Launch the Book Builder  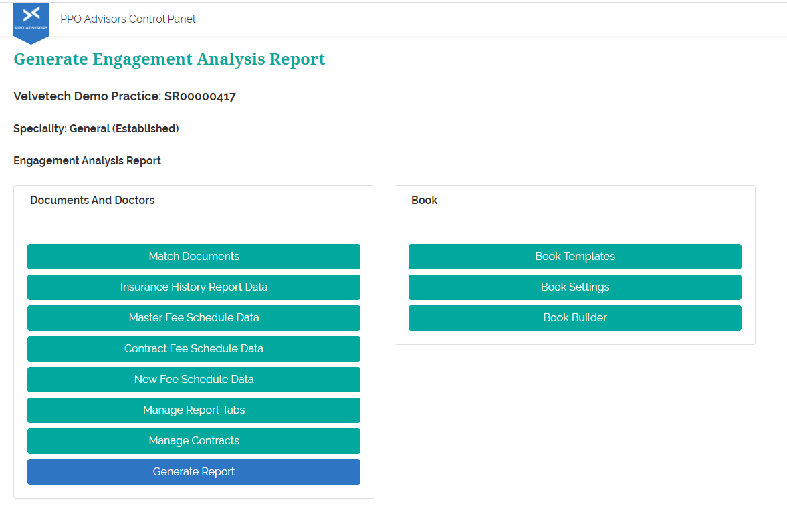coord(575,318)
